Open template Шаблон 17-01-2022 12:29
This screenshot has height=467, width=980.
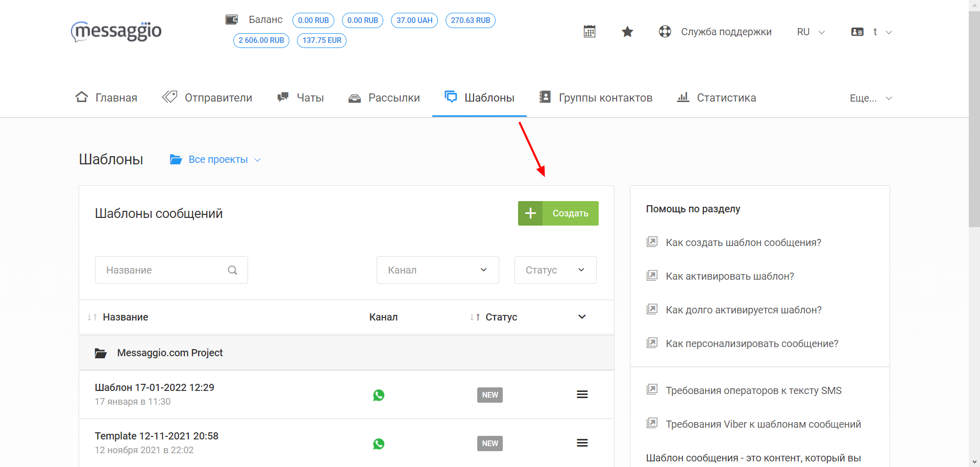154,387
